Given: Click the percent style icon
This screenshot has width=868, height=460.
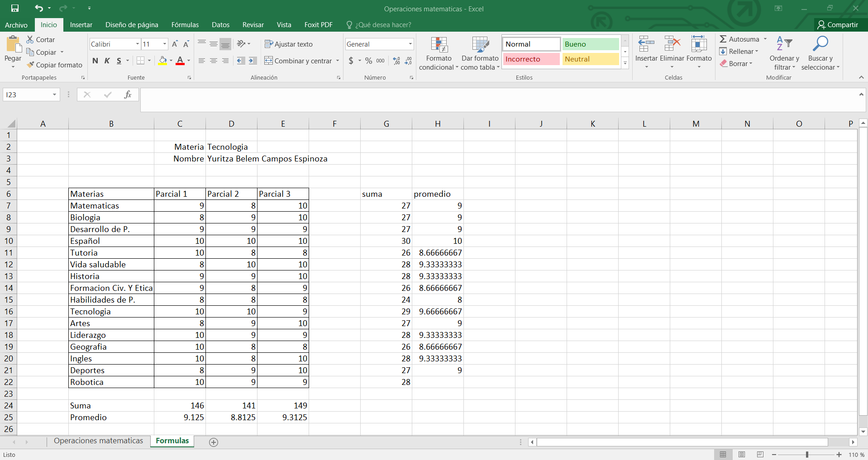Looking at the screenshot, I should [369, 61].
